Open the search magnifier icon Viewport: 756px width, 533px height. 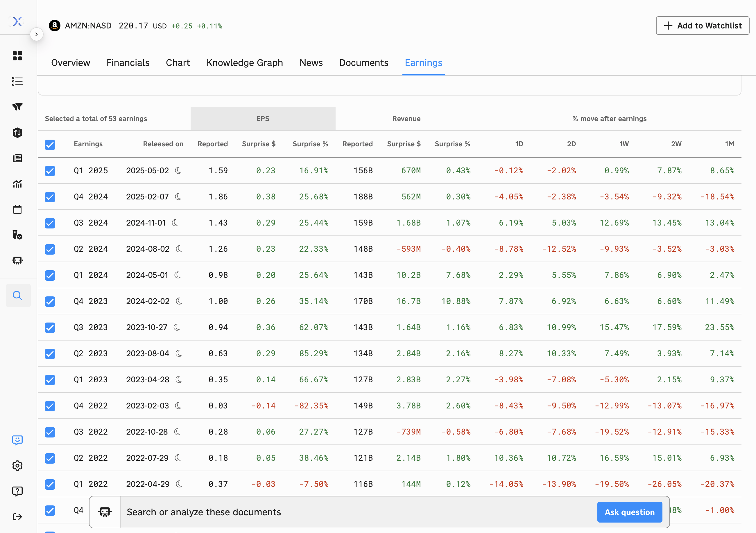17,296
